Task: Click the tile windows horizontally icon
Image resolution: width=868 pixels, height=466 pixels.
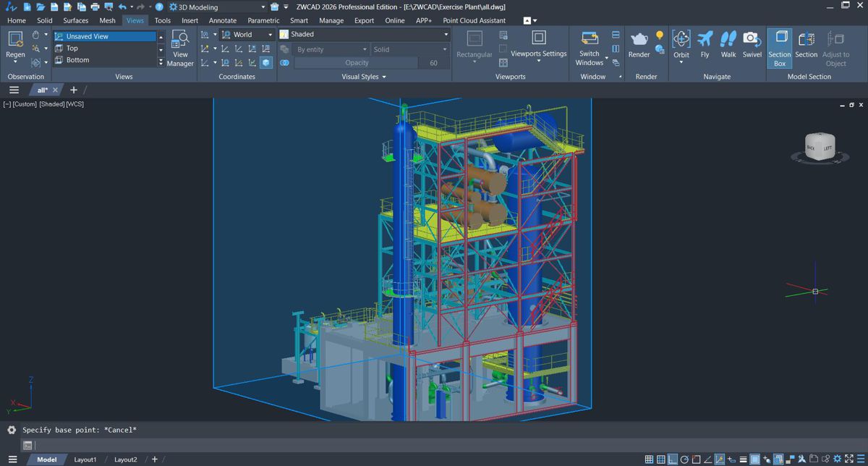Action: (616, 35)
